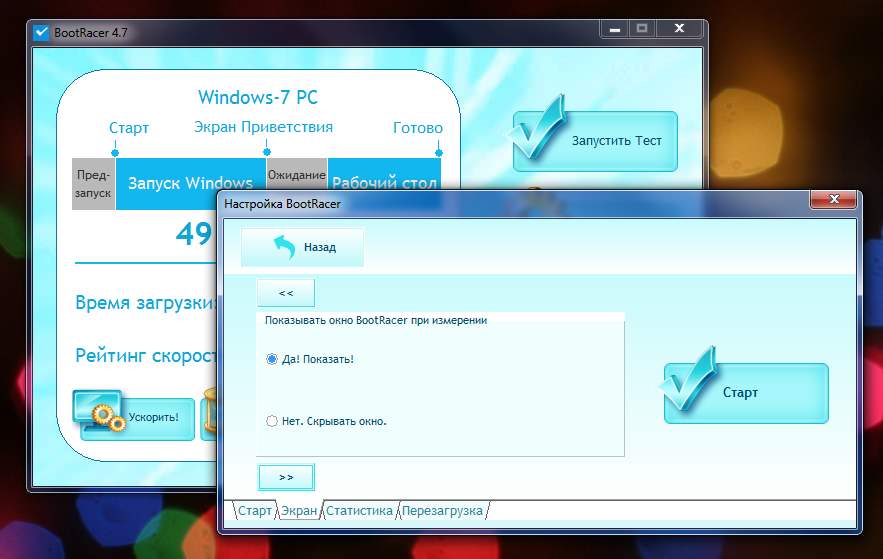883x559 pixels.
Task: Click the back arrow icon in settings
Action: 285,247
